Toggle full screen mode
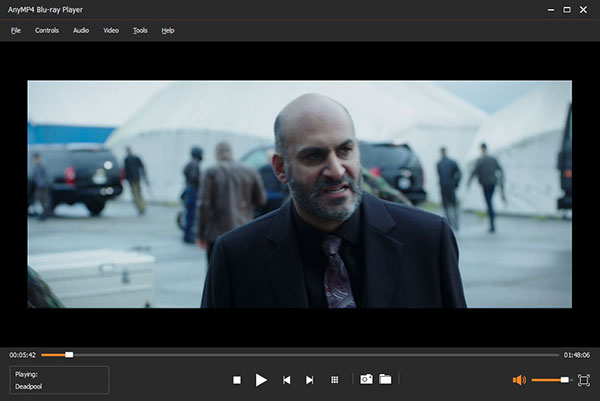 click(x=584, y=380)
